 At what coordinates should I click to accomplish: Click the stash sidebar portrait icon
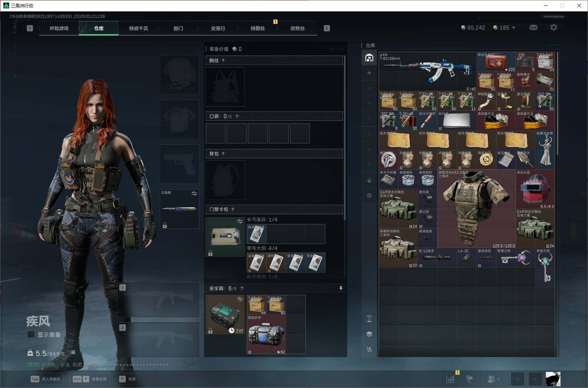pyautogui.click(x=369, y=319)
